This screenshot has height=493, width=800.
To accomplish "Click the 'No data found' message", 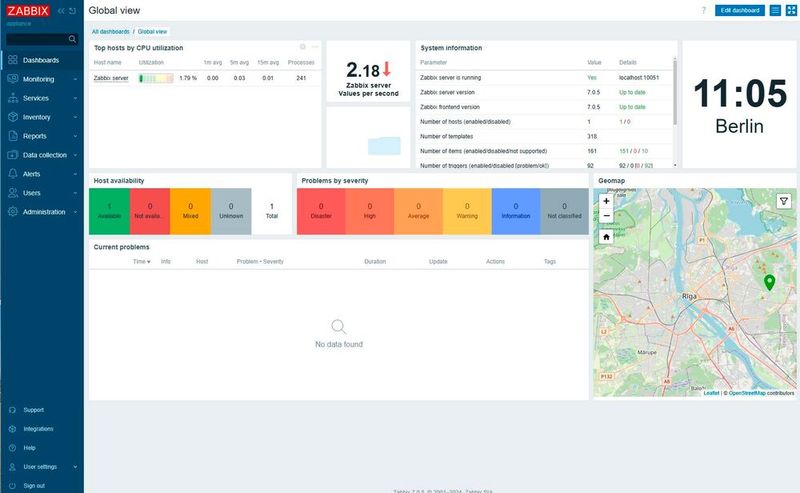I will click(x=339, y=344).
